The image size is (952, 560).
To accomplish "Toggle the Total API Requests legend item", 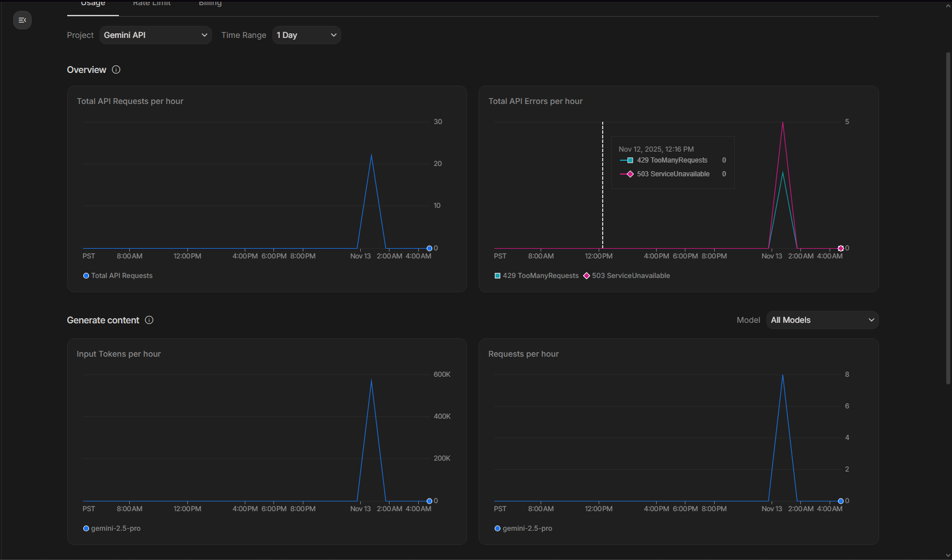I will coord(118,276).
